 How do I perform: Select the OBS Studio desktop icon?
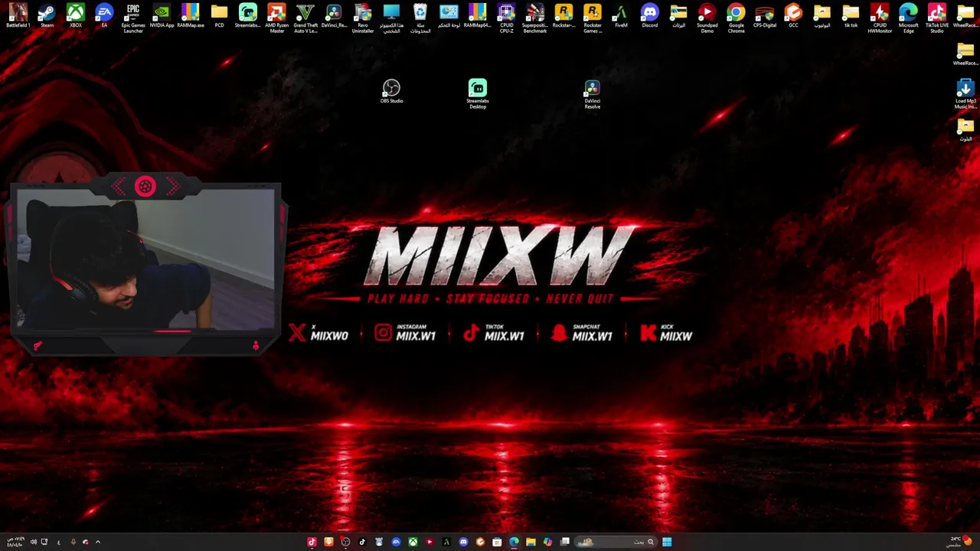391,92
